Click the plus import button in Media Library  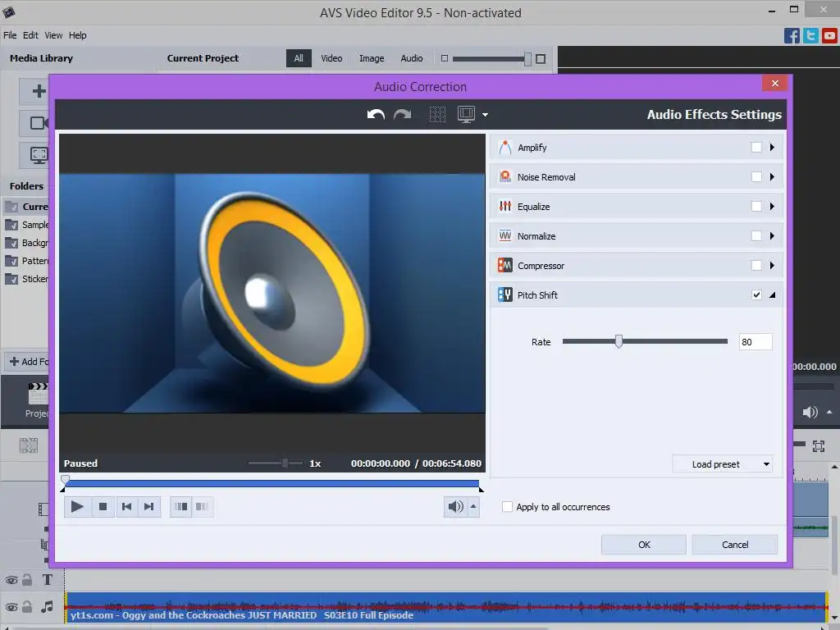[x=39, y=91]
